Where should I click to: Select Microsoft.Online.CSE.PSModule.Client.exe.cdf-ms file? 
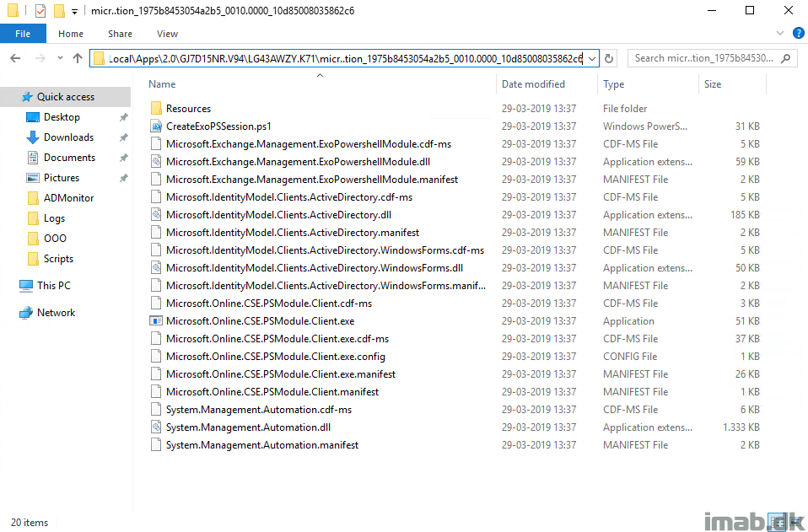pyautogui.click(x=277, y=338)
